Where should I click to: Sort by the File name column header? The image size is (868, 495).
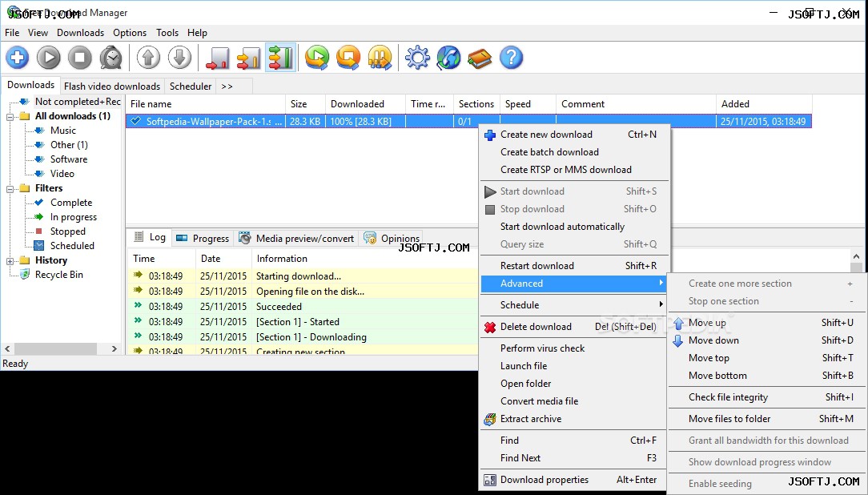tap(205, 104)
